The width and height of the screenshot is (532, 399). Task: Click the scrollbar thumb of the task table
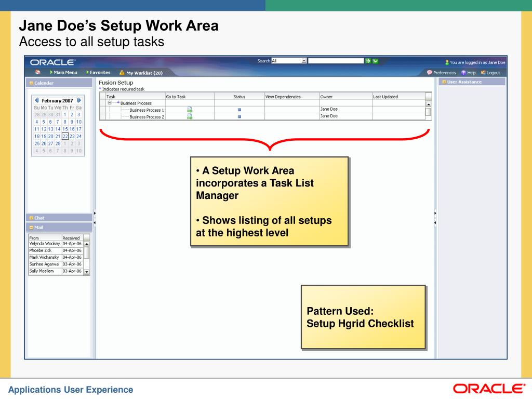[x=429, y=112]
